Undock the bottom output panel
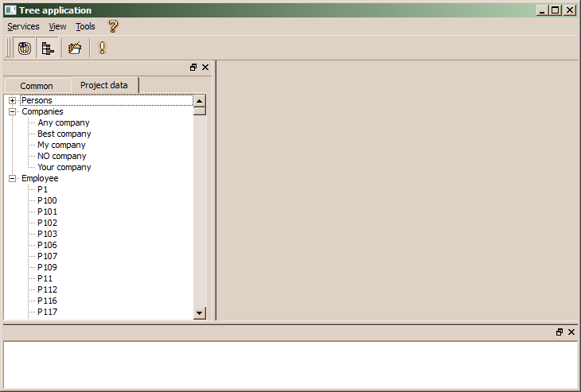This screenshot has width=581, height=392. coord(560,332)
